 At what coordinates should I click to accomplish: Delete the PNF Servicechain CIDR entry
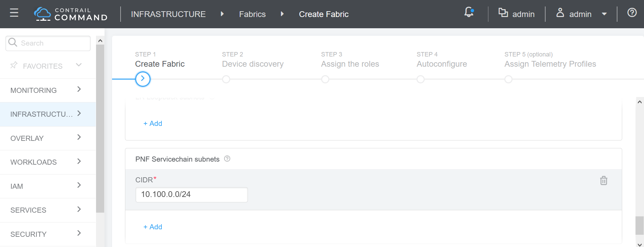click(x=603, y=180)
